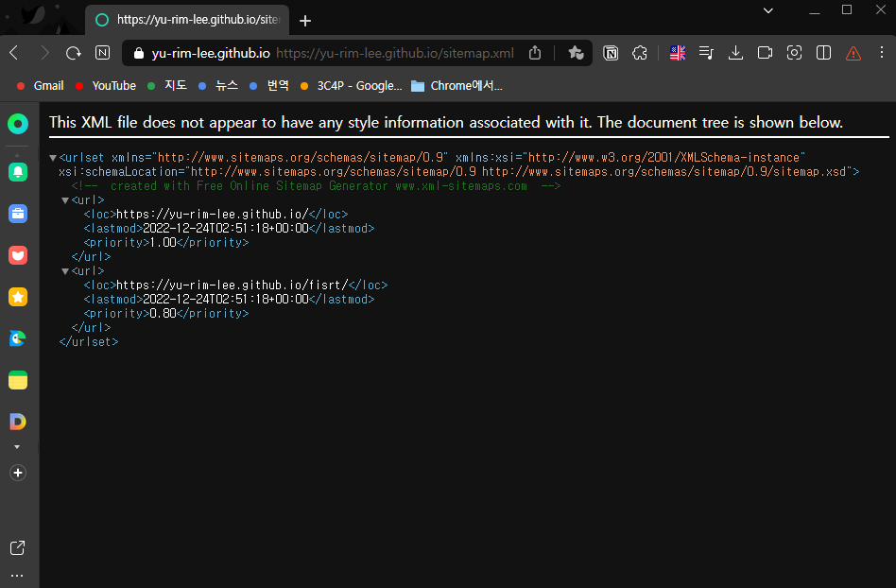Image resolution: width=896 pixels, height=588 pixels.
Task: Open the letter D dictionary sidebar app
Action: point(18,422)
